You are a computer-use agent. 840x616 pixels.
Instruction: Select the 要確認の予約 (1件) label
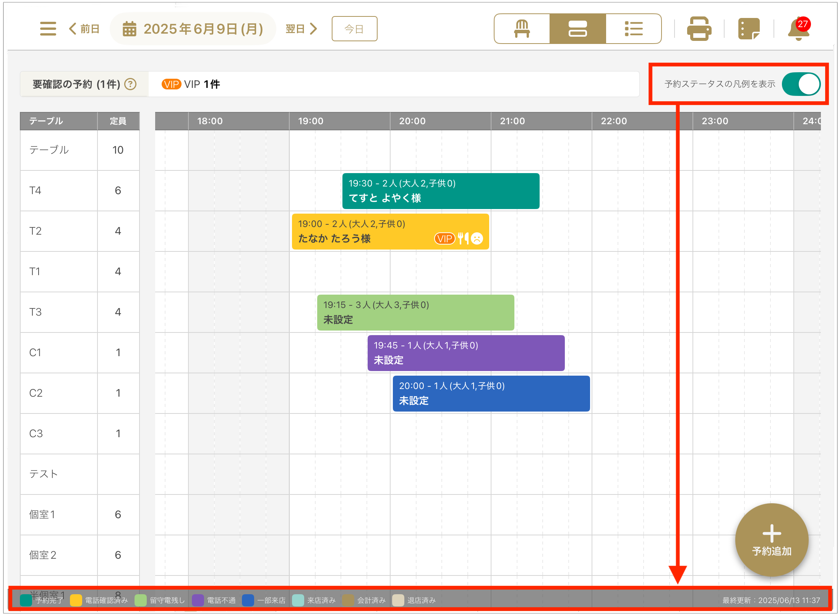click(x=76, y=84)
